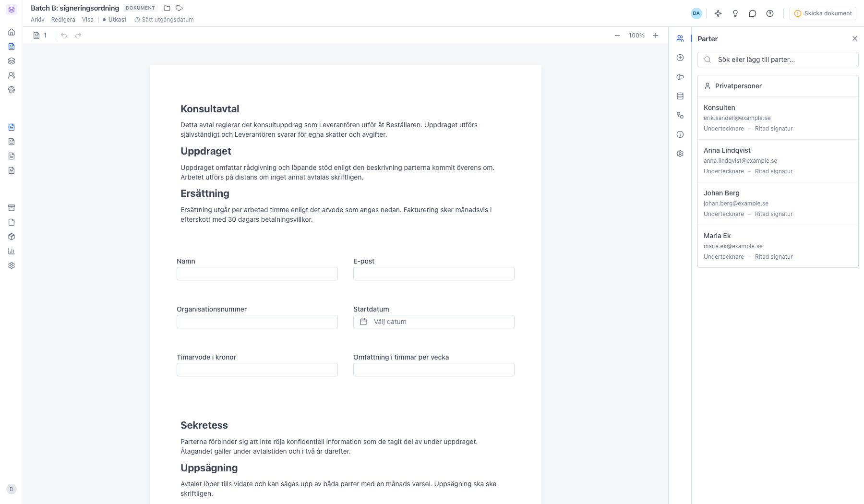Open the comments speech bubble icon
Viewport: 864px width, 504px height.
pyautogui.click(x=753, y=13)
